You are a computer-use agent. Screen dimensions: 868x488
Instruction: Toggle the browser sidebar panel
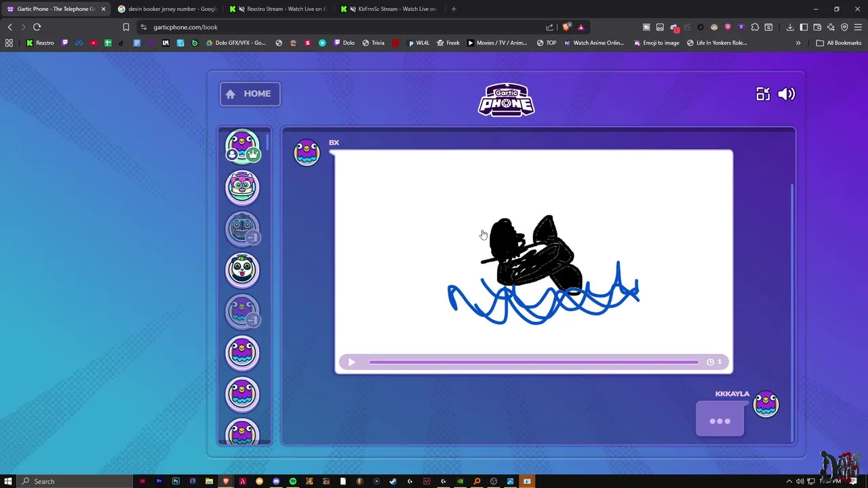[x=804, y=27]
